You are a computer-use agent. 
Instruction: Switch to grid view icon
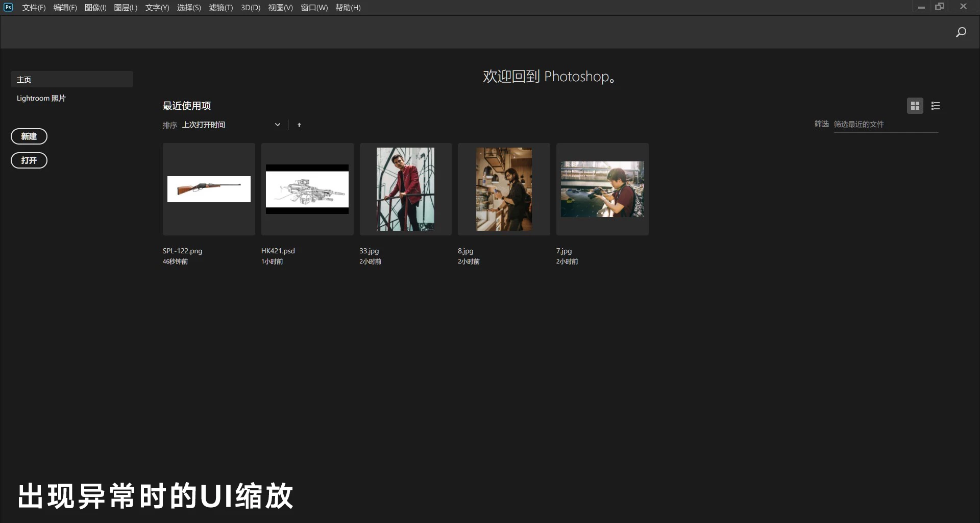click(x=915, y=106)
